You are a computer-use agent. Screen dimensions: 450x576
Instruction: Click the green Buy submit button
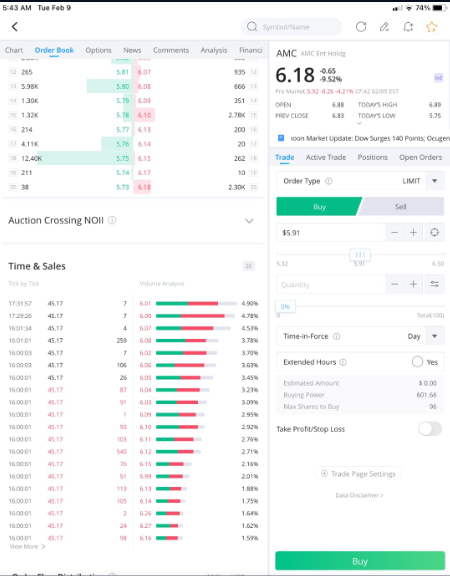pyautogui.click(x=360, y=561)
